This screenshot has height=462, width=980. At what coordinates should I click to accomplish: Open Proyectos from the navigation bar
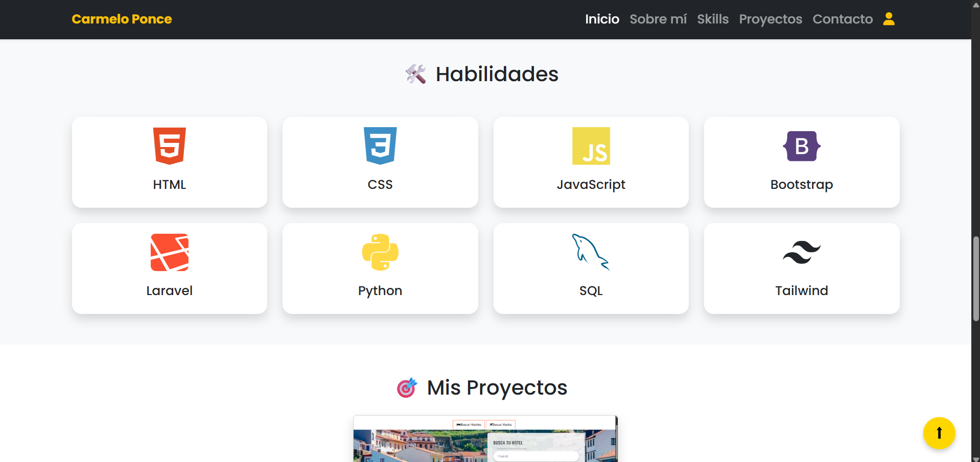[x=771, y=19]
